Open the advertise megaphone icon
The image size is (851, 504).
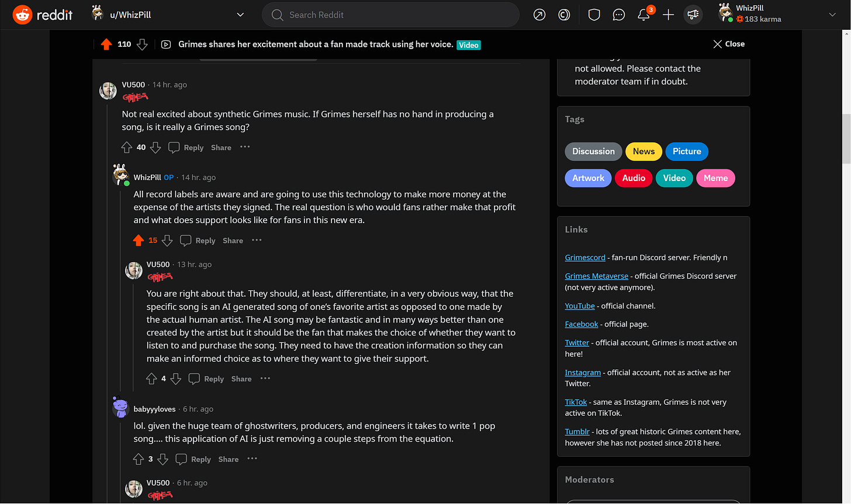[x=693, y=15]
